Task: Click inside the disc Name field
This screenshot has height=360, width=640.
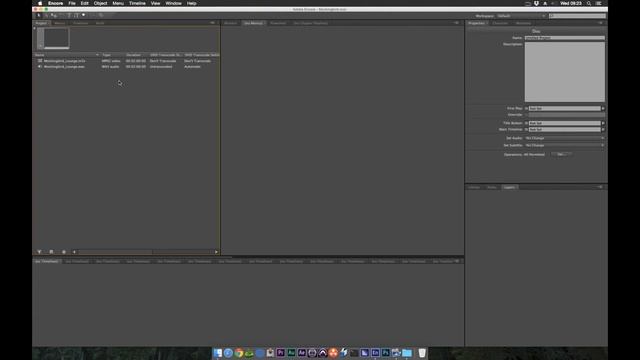Action: tap(564, 38)
